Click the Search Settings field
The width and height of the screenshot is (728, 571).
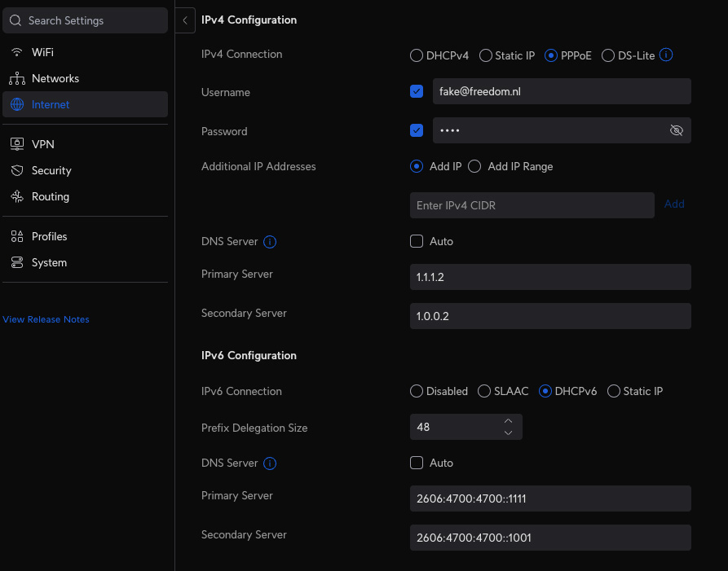[85, 20]
